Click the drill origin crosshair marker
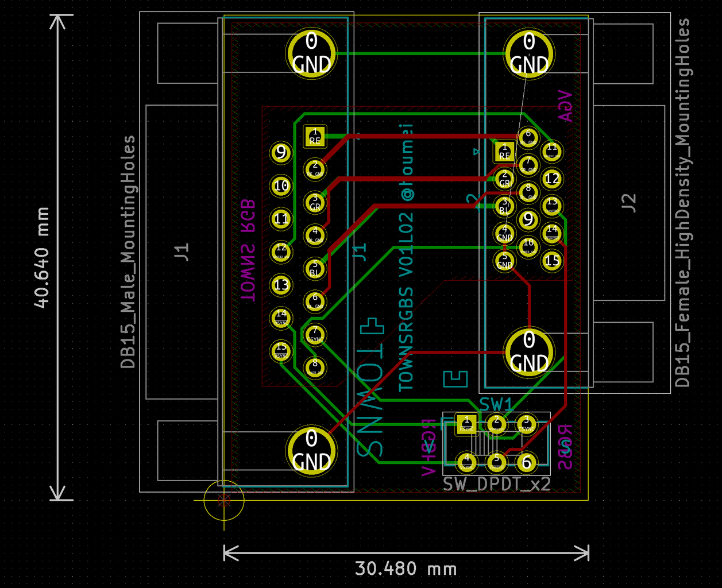Image resolution: width=722 pixels, height=588 pixels. [224, 500]
